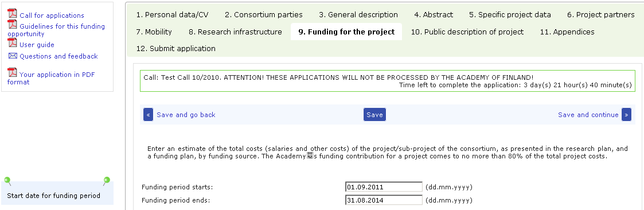Click Save and go back link
The height and width of the screenshot is (210, 644).
coord(186,115)
